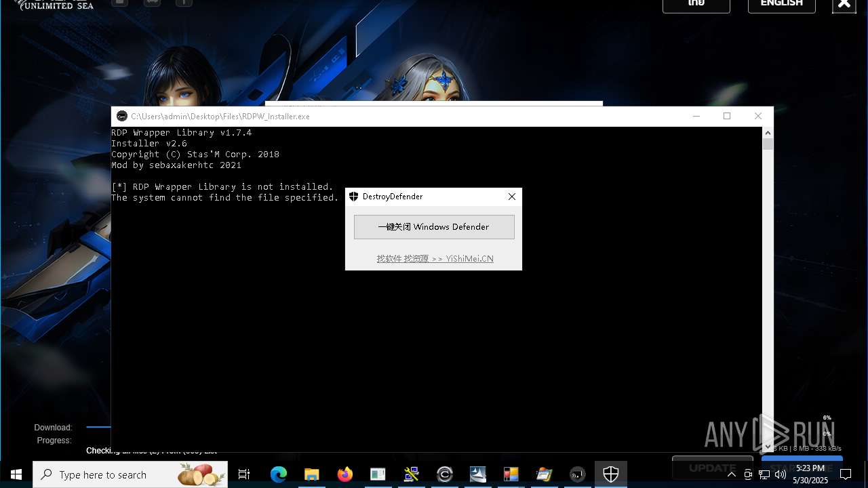This screenshot has width=868, height=488.
Task: Click 'The system cannot find the file specified.'
Action: click(x=225, y=198)
